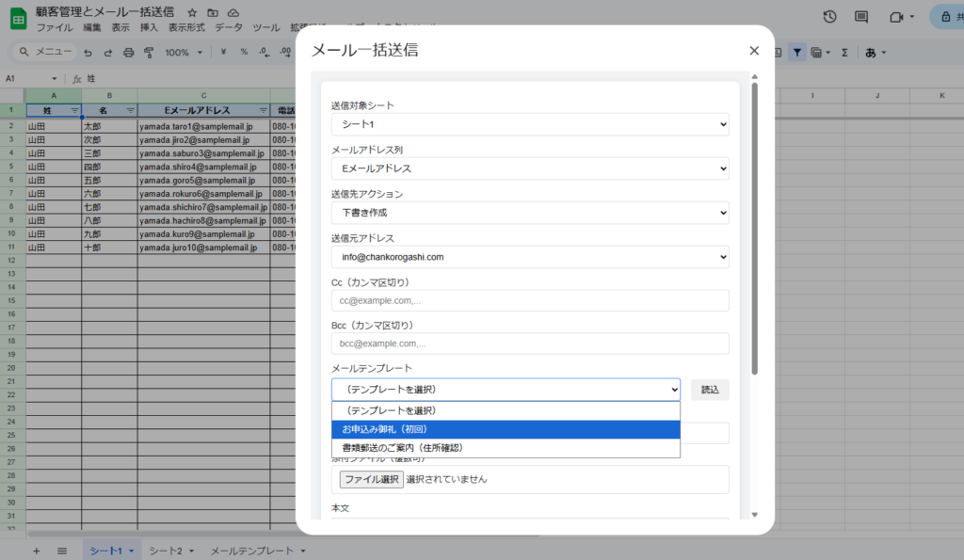The width and height of the screenshot is (964, 560).
Task: Toggle filter button in 姓 column header
Action: [x=74, y=110]
